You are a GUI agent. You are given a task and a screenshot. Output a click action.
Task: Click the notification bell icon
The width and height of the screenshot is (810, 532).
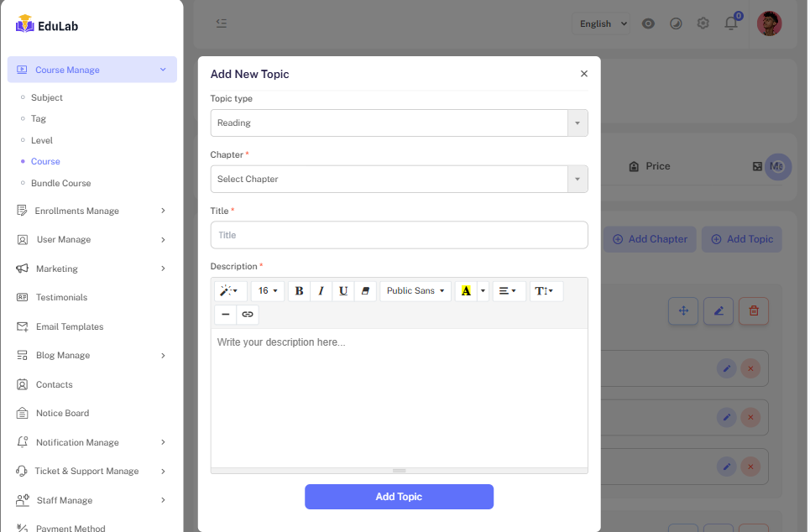coord(730,23)
